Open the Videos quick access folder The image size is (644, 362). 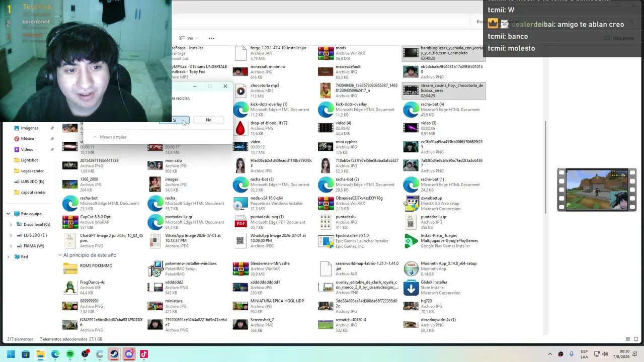click(27, 149)
